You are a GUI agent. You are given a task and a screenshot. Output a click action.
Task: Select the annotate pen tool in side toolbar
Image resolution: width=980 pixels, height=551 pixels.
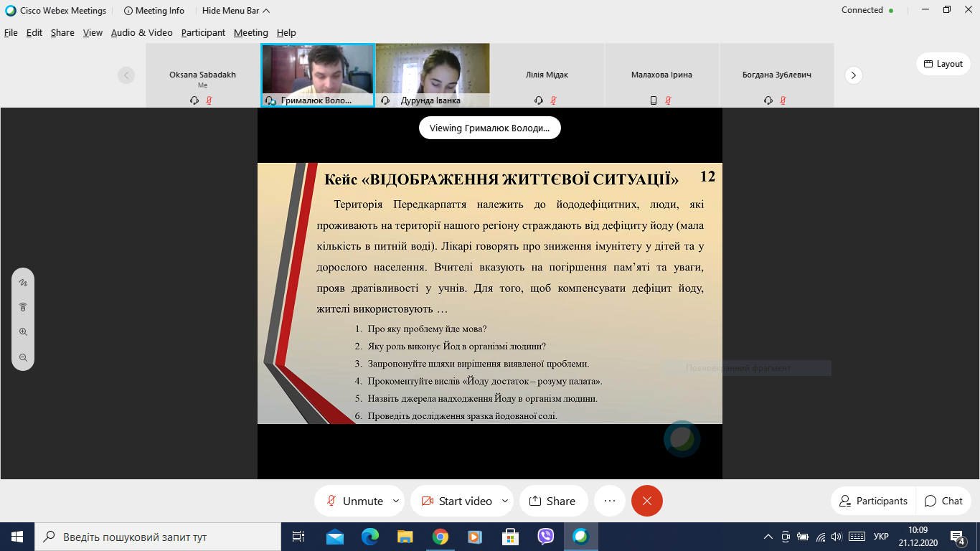point(23,283)
